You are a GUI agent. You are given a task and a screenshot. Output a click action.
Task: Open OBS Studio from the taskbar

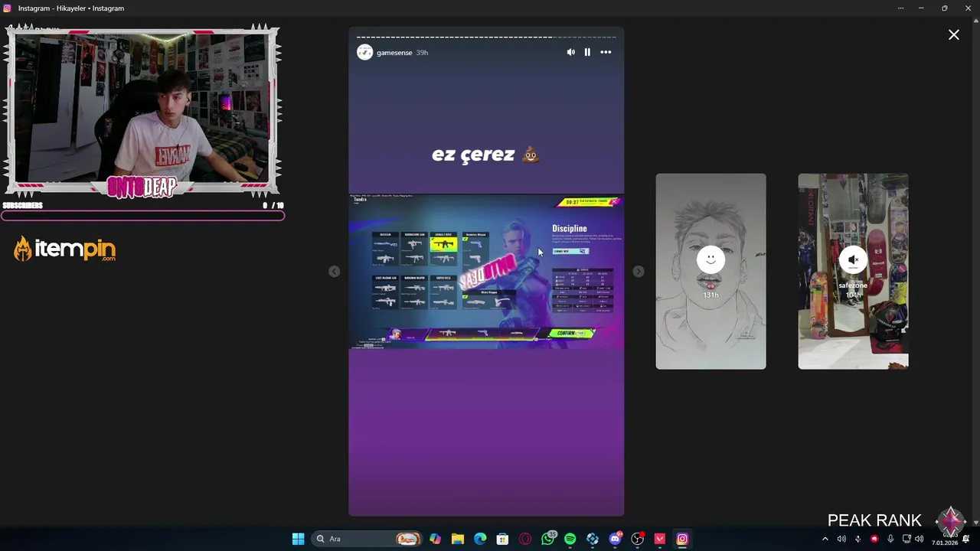tap(637, 539)
